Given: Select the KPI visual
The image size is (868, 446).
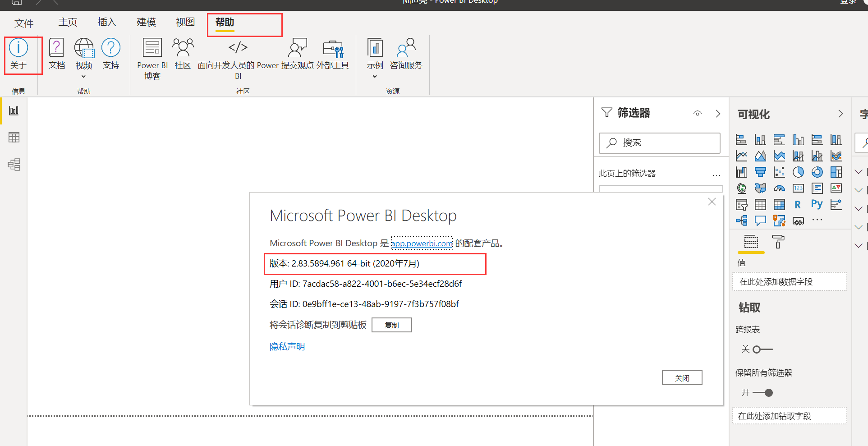Looking at the screenshot, I should click(836, 189).
